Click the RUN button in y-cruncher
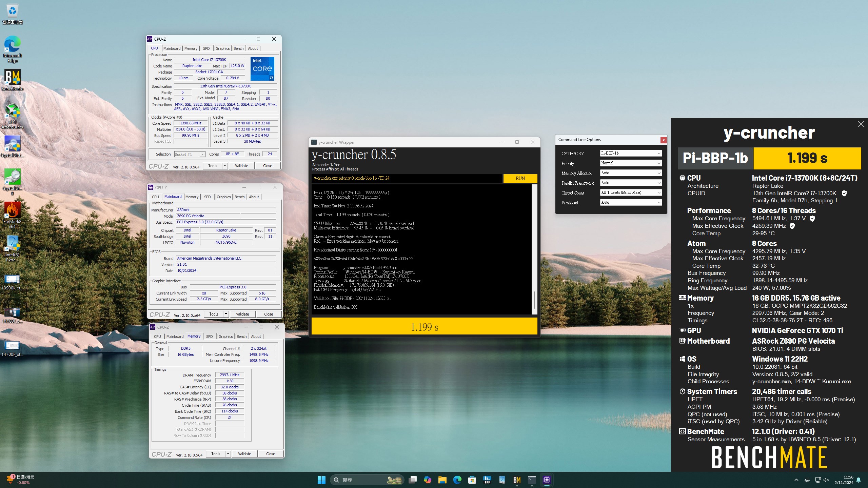The width and height of the screenshot is (868, 488). 520,178
